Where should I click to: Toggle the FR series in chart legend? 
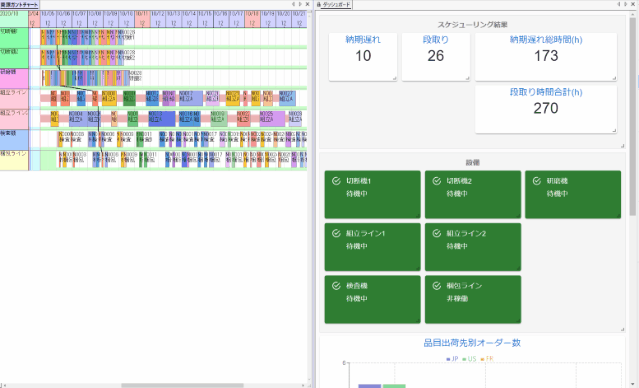[x=487, y=359]
